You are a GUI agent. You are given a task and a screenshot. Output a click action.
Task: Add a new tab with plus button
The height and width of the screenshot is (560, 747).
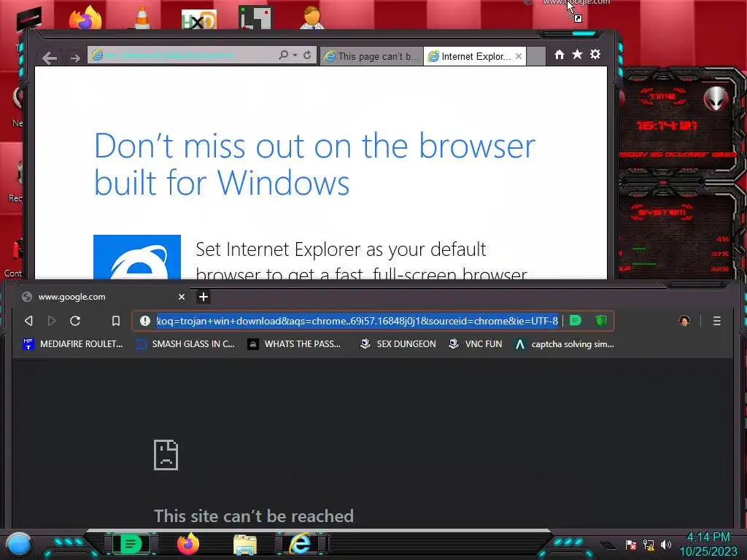coord(204,297)
